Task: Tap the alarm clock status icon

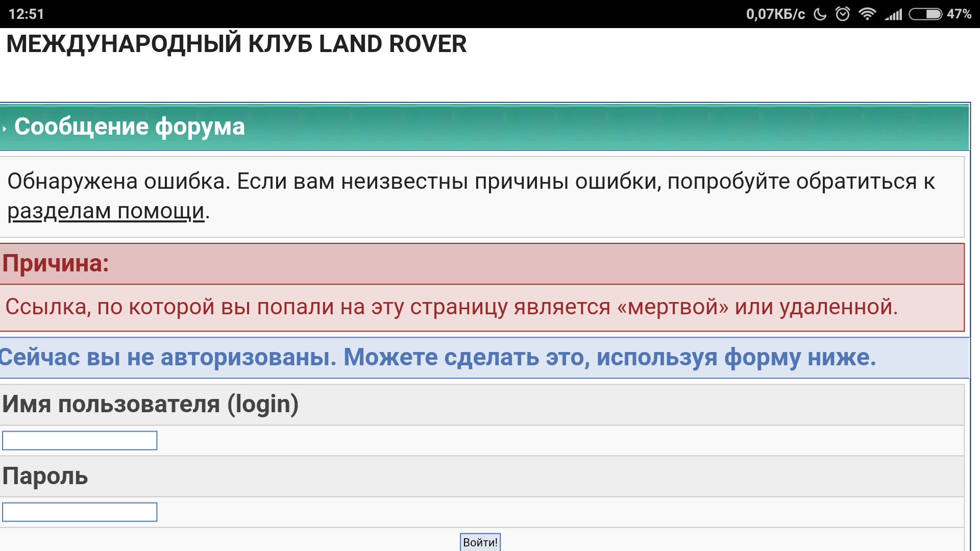Action: pos(843,14)
